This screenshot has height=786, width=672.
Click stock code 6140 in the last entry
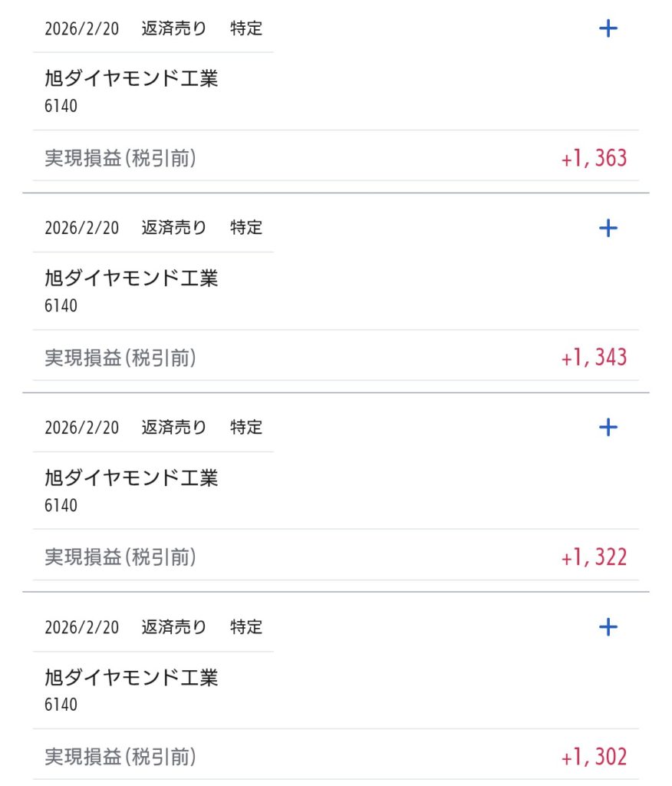point(61,705)
